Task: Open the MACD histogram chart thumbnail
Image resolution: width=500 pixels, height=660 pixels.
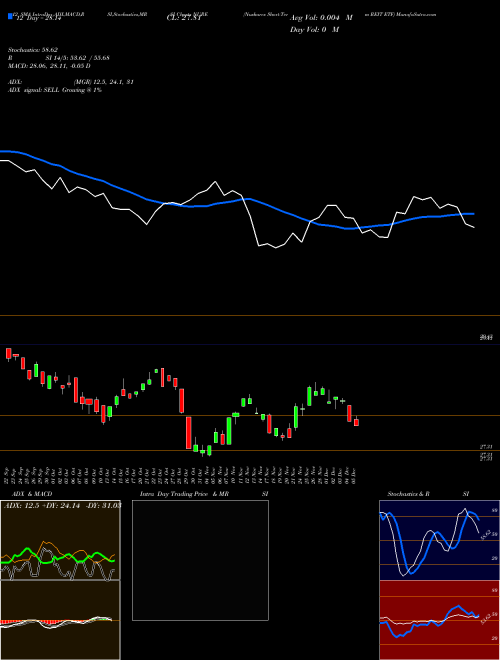Action: tap(60, 620)
